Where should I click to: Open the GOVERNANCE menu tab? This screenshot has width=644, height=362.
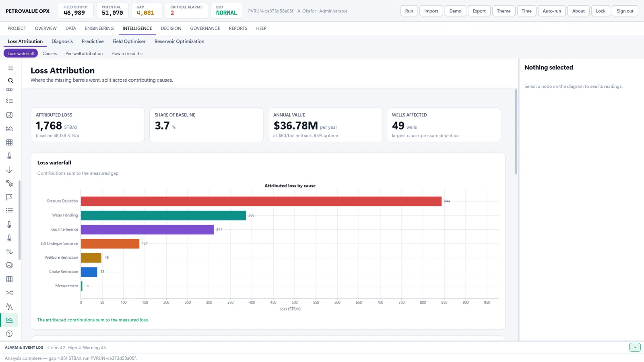(x=205, y=28)
